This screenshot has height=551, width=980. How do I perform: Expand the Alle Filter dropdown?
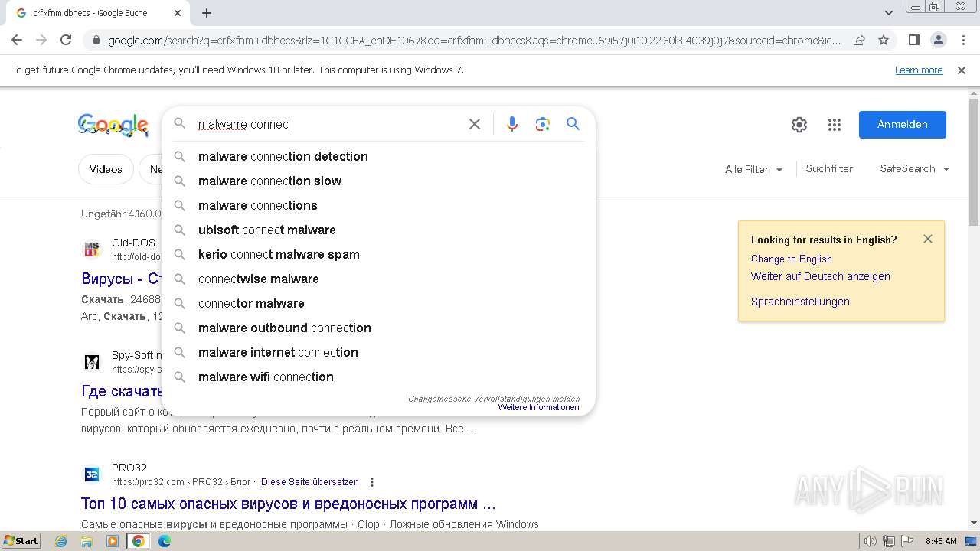coord(754,169)
